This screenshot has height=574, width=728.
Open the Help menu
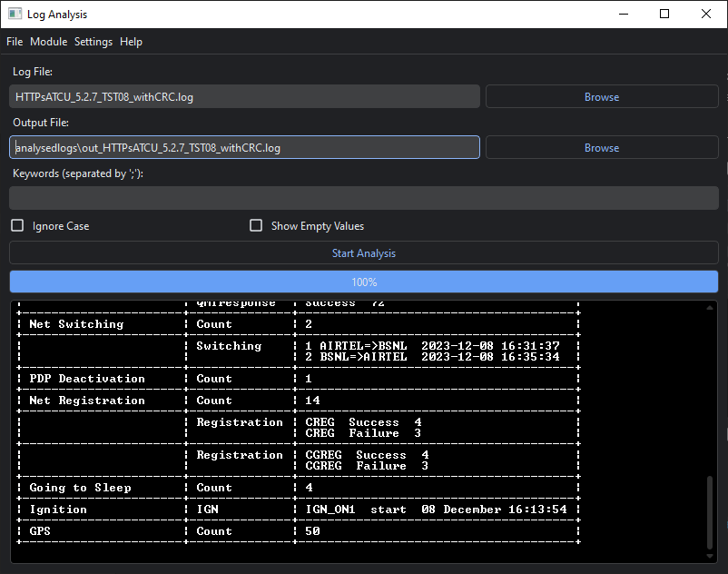click(131, 42)
